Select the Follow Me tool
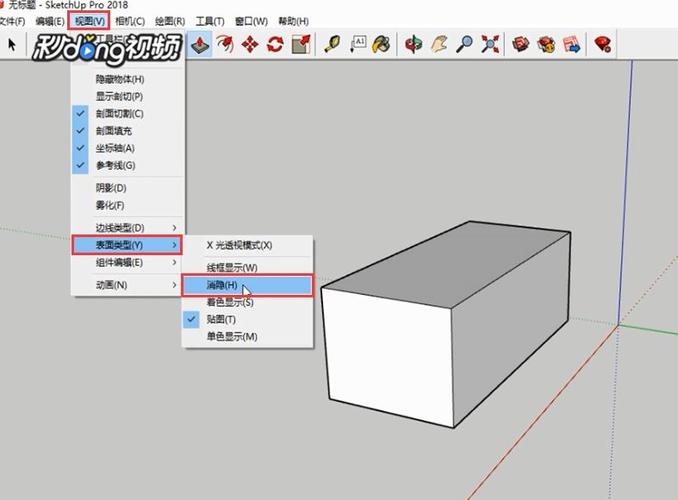Screen dimensions: 678x500 coord(225,44)
